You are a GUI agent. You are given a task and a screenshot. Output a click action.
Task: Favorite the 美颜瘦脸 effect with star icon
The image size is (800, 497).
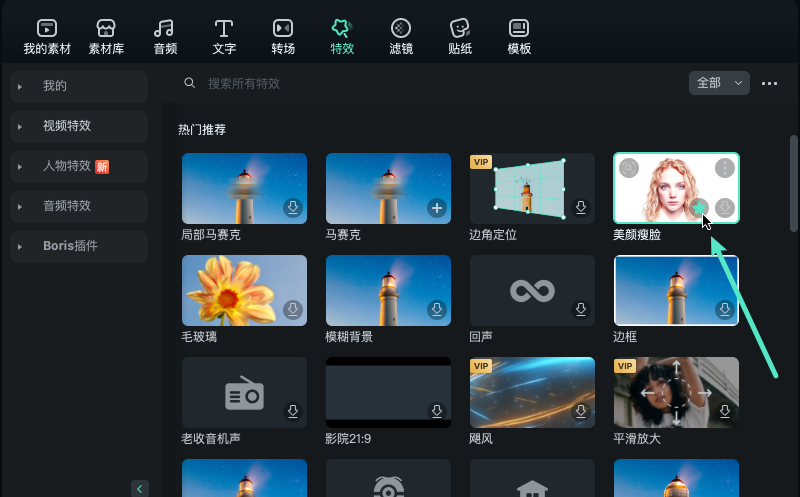click(x=699, y=208)
